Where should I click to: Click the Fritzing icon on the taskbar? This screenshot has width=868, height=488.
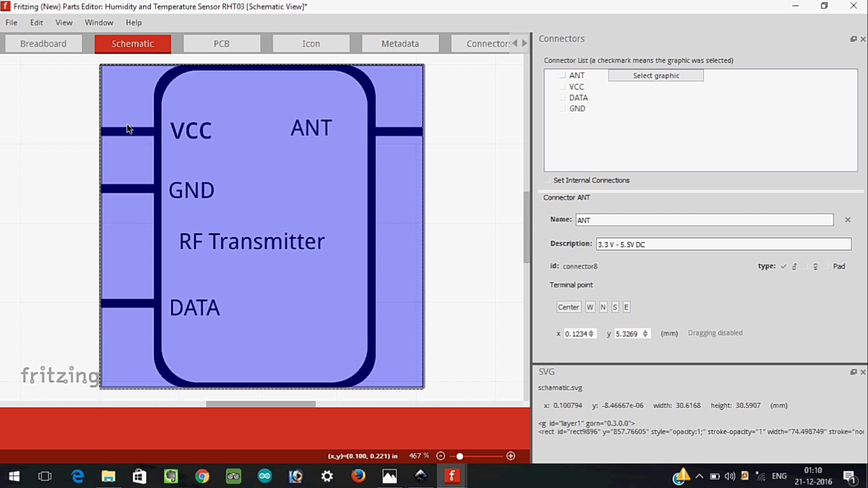tap(452, 476)
